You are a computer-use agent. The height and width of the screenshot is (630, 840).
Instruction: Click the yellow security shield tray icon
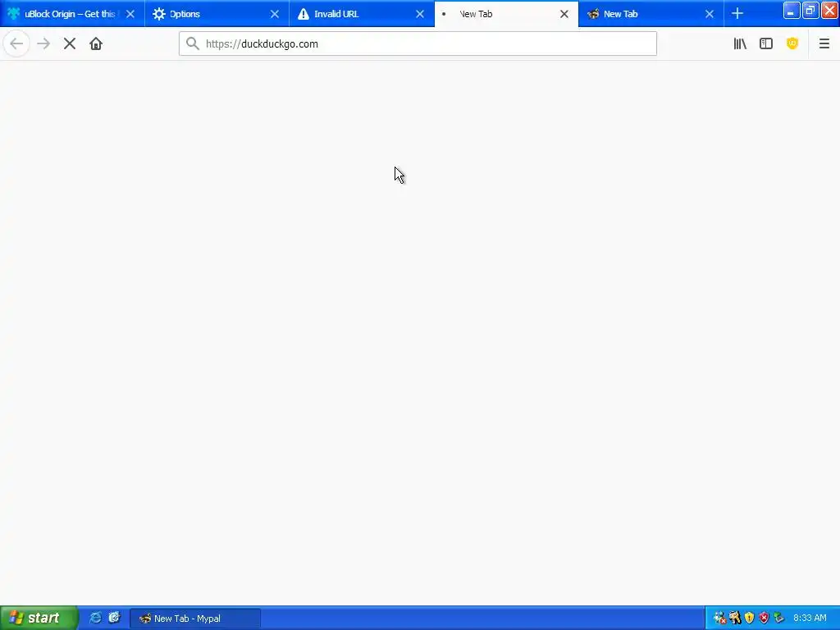pyautogui.click(x=749, y=619)
